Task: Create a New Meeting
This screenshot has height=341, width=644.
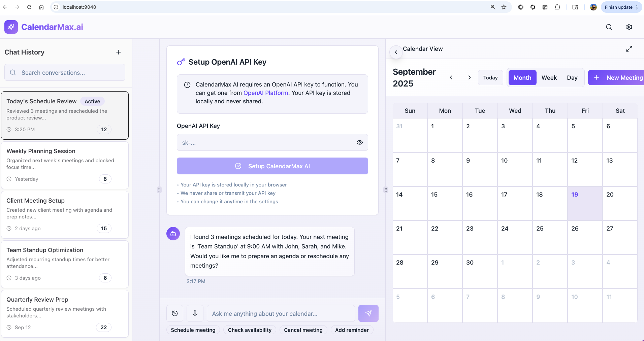Action: point(616,78)
